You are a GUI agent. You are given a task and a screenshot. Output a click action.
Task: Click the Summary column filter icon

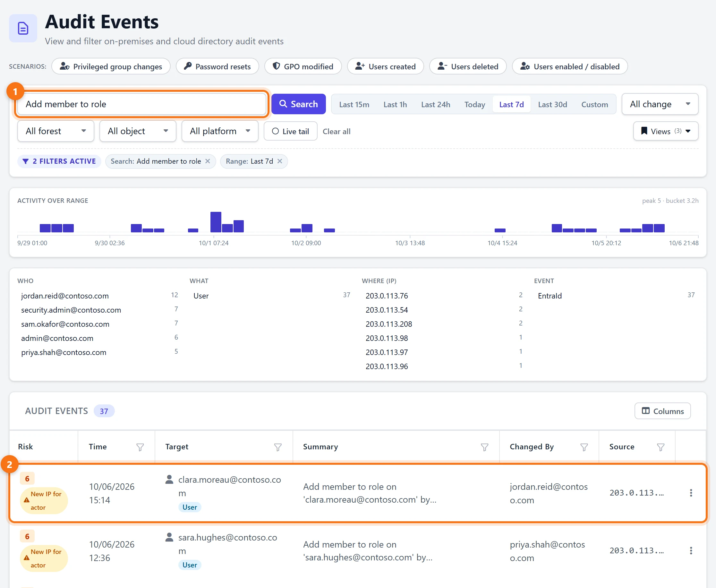click(x=484, y=447)
